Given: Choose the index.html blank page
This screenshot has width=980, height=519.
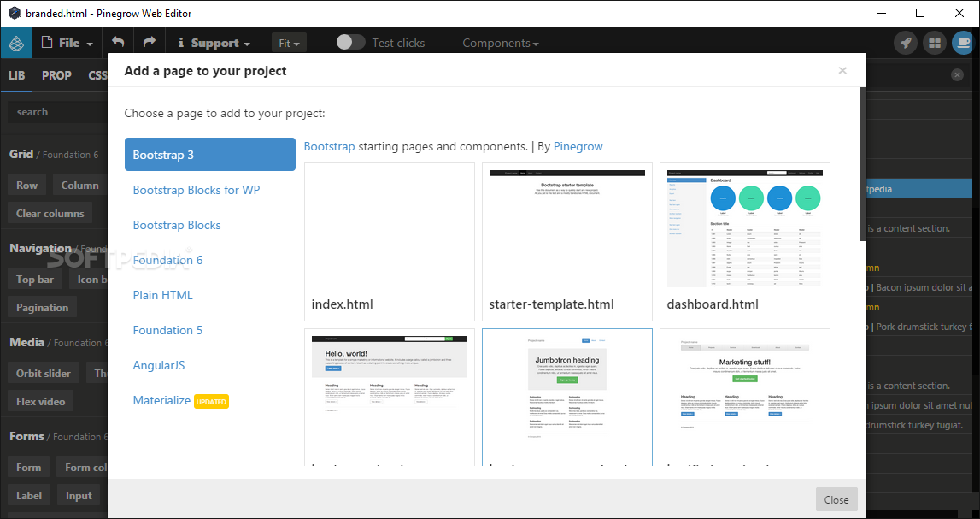Looking at the screenshot, I should coord(390,242).
